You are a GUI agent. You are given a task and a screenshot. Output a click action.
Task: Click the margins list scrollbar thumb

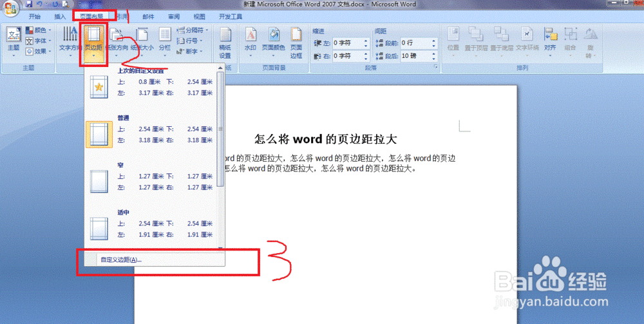click(x=220, y=129)
